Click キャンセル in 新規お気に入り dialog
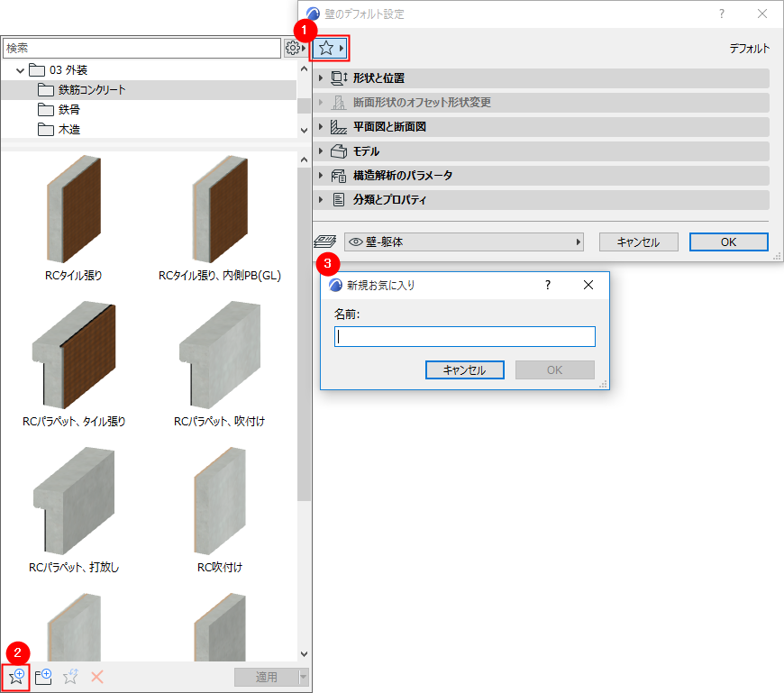This screenshot has height=693, width=784. (x=464, y=369)
